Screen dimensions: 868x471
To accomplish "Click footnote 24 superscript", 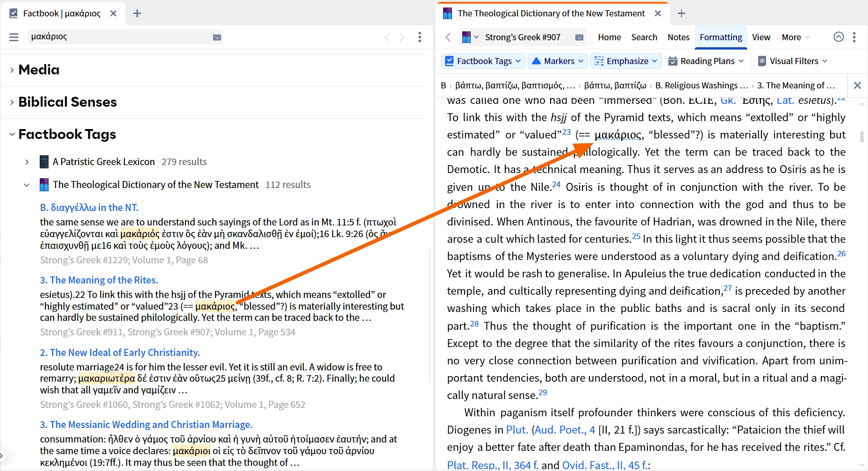I will click(556, 184).
